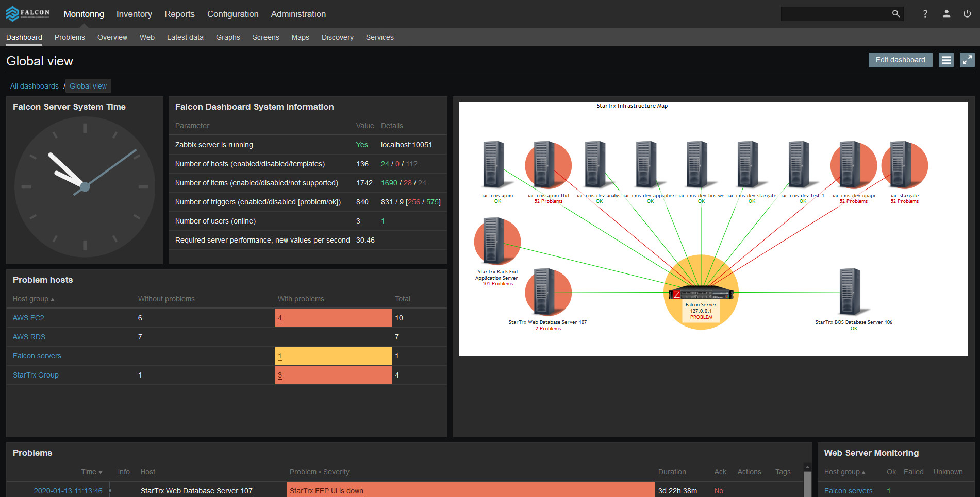Screen dimensions: 980x497
Task: Open problem StarTrx FEP UI is down
Action: click(326, 491)
